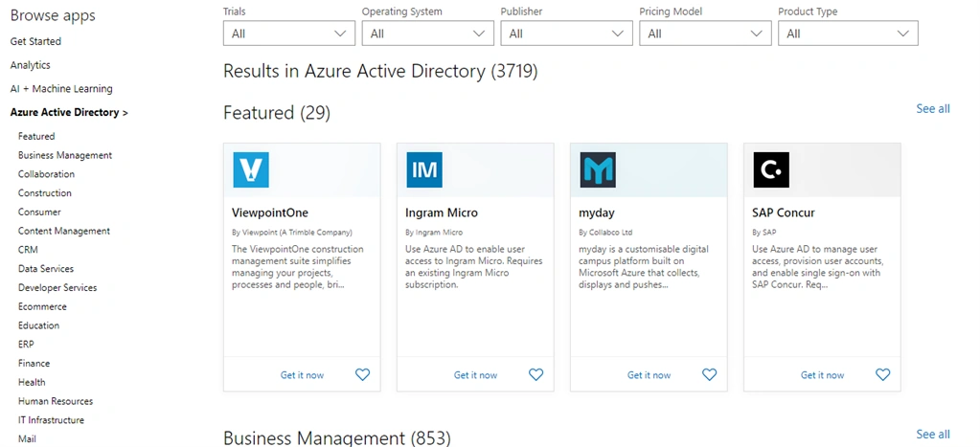Get ViewpointOne with Get it now
Image resolution: width=980 pixels, height=447 pixels.
(x=302, y=375)
